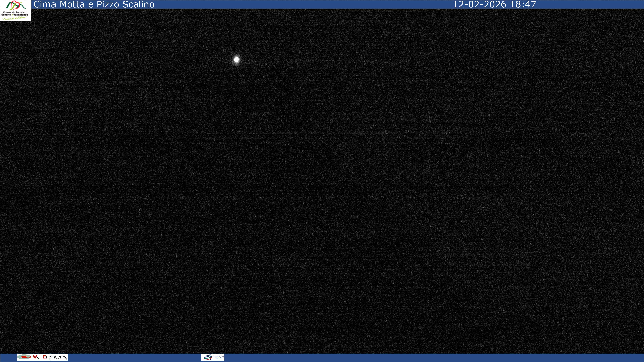Click the Consorzio Turistico mountain-heart logo graphic
Viewport: 644px width, 362px height.
15,6
